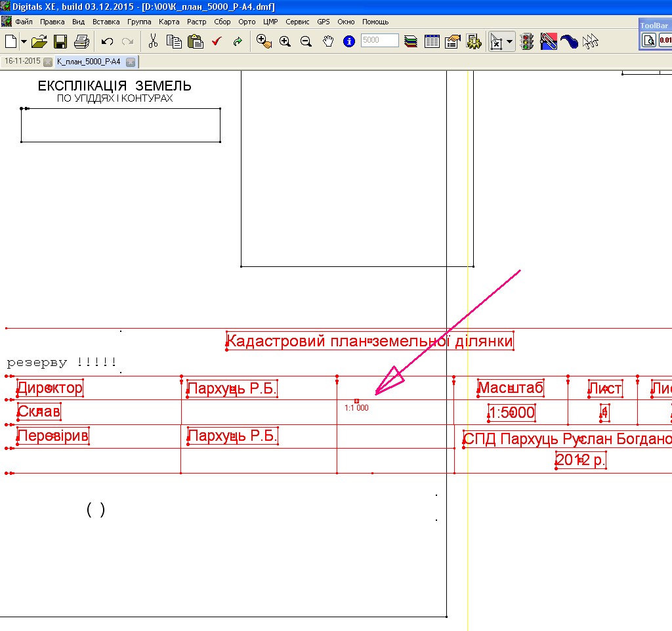Toggle the paperclip snapping tool

click(x=548, y=41)
